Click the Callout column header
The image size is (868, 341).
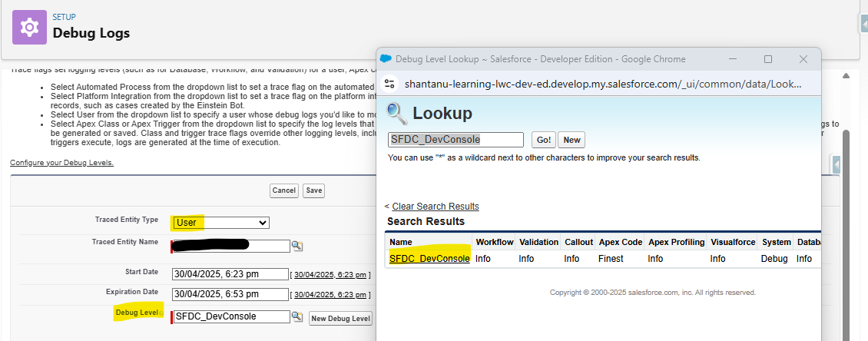coord(578,242)
